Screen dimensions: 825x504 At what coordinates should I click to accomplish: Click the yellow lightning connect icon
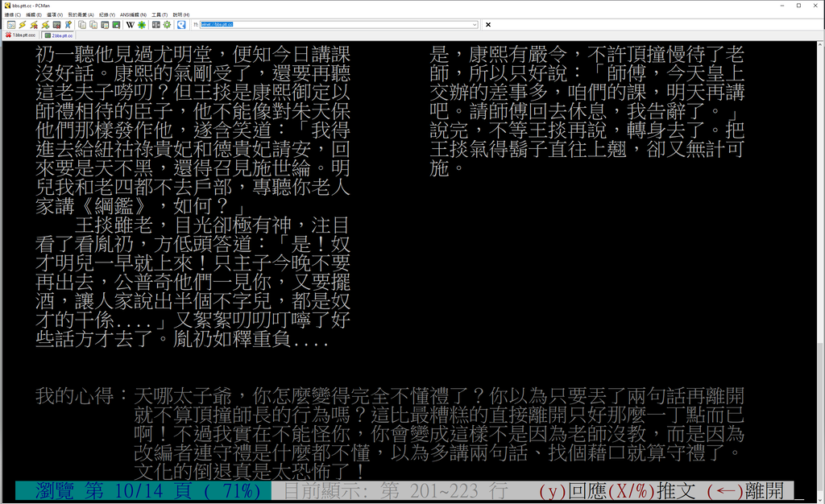pyautogui.click(x=23, y=25)
